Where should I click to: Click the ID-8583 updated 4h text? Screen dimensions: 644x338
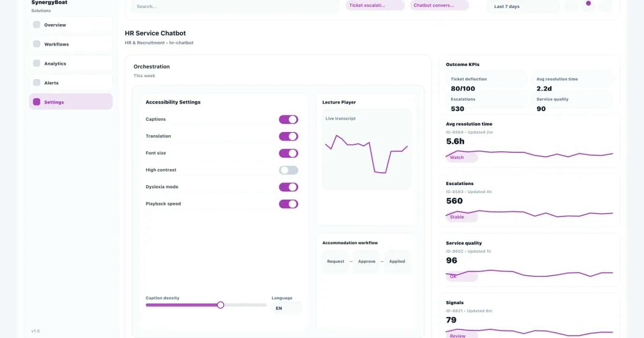469,192
